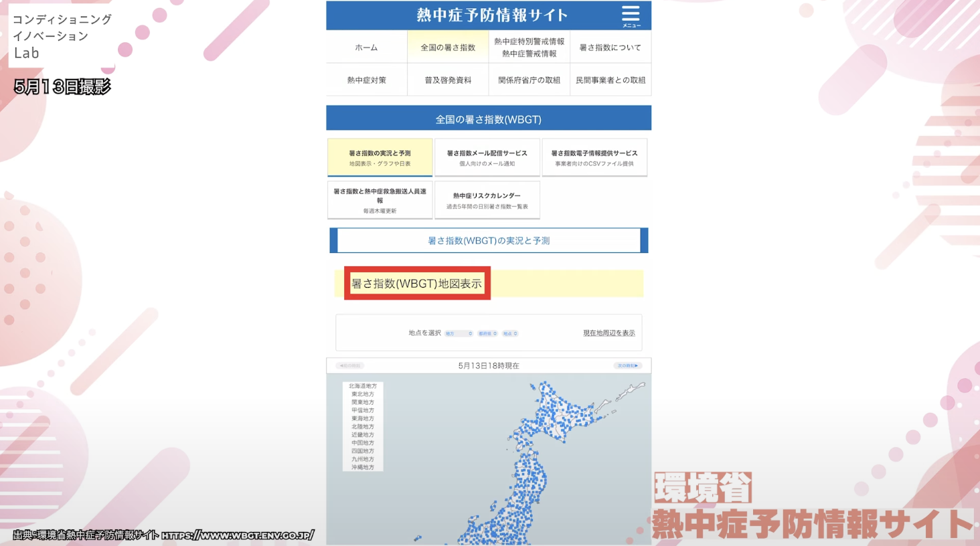
Task: Click the 次の時刻 next-time arrow button
Action: tap(627, 366)
